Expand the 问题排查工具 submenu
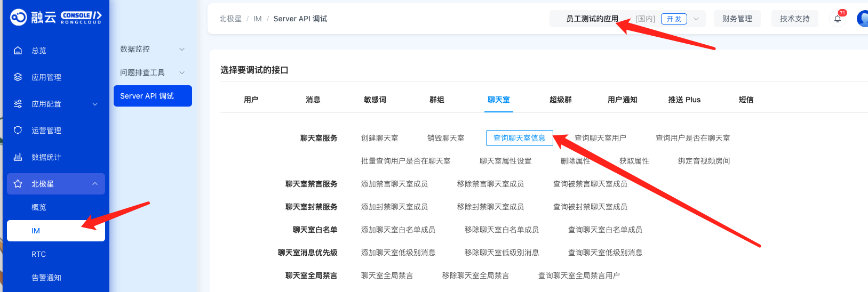Screen dimensions: 868x292 (x=182, y=72)
